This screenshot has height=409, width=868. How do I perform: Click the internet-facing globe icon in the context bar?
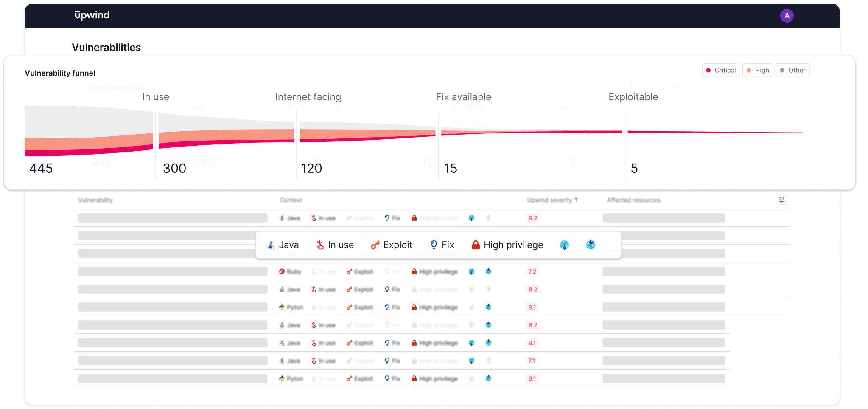(564, 245)
